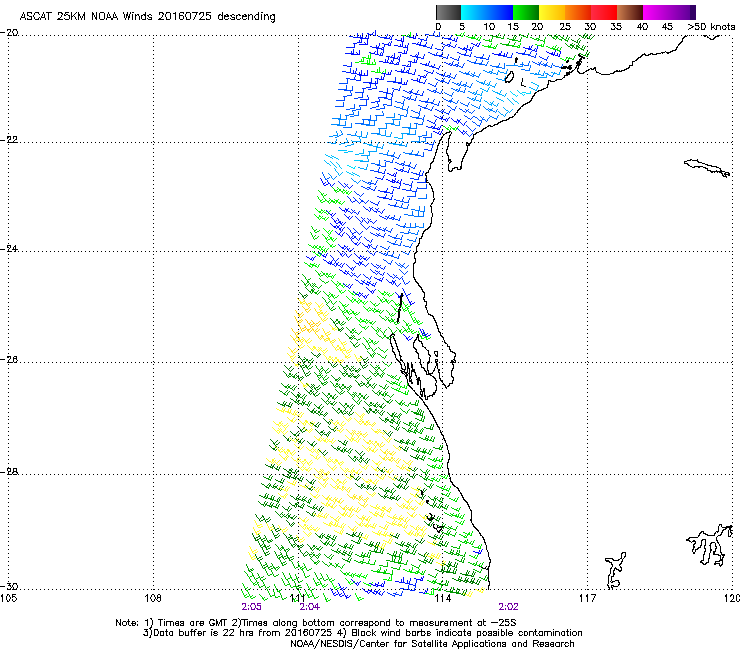The image size is (740, 650).
Task: Click the 'Data buffer is 22 hrs' note
Action: (x=362, y=633)
